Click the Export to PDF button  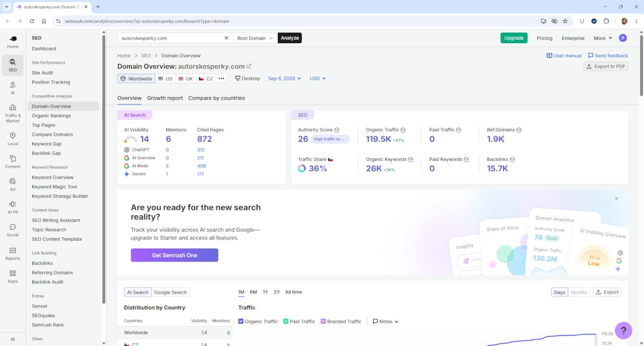(606, 66)
